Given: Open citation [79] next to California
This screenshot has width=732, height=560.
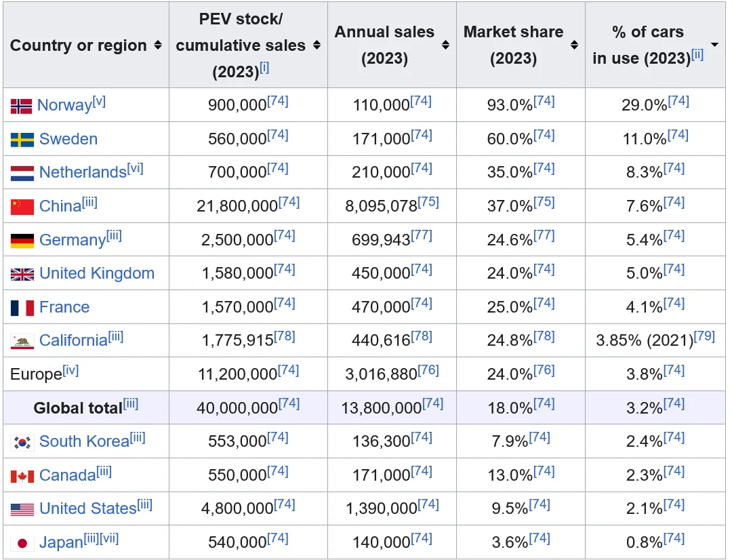Looking at the screenshot, I should (704, 336).
